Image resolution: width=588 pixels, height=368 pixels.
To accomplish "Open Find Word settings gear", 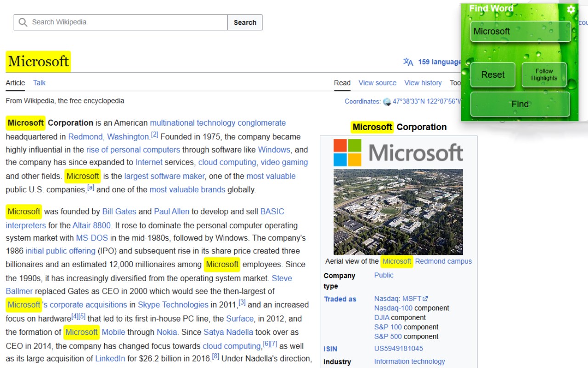I will click(x=571, y=9).
